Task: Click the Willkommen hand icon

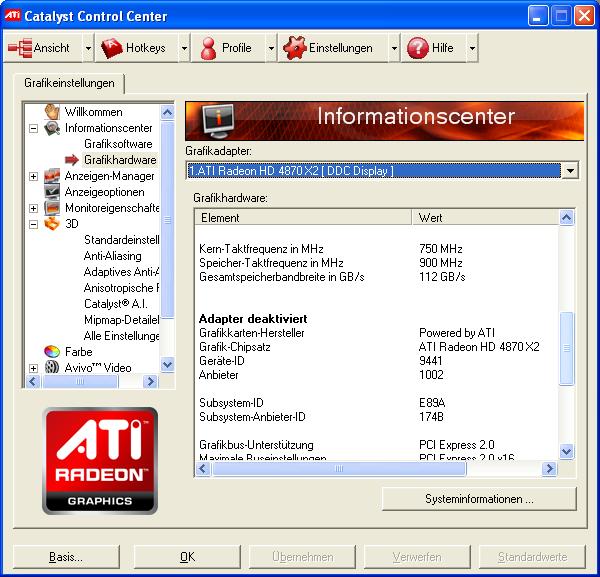Action: 52,112
